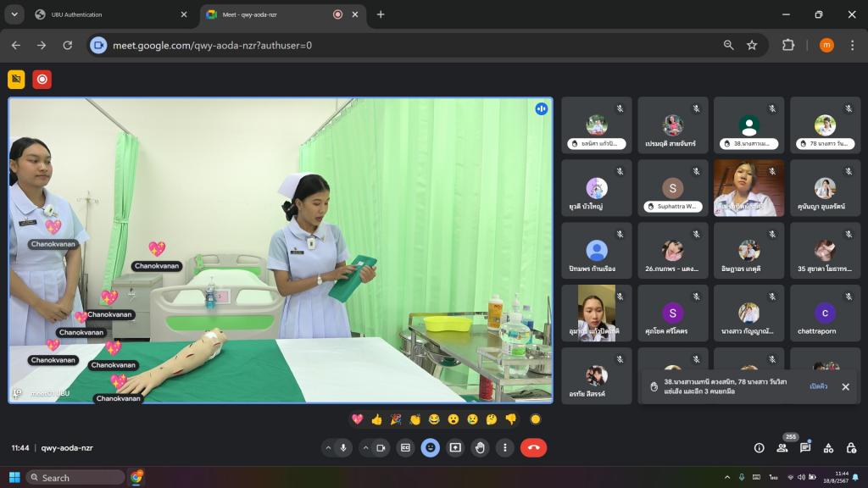Open the chat with everyone panel
Image resolution: width=868 pixels, height=488 pixels.
tap(805, 447)
